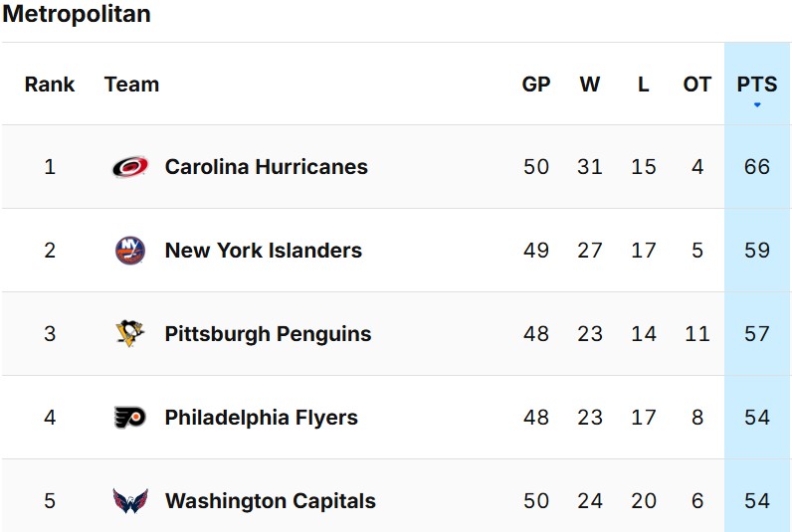The image size is (792, 532).
Task: Click the Washington Capitals logo icon
Action: point(130,501)
